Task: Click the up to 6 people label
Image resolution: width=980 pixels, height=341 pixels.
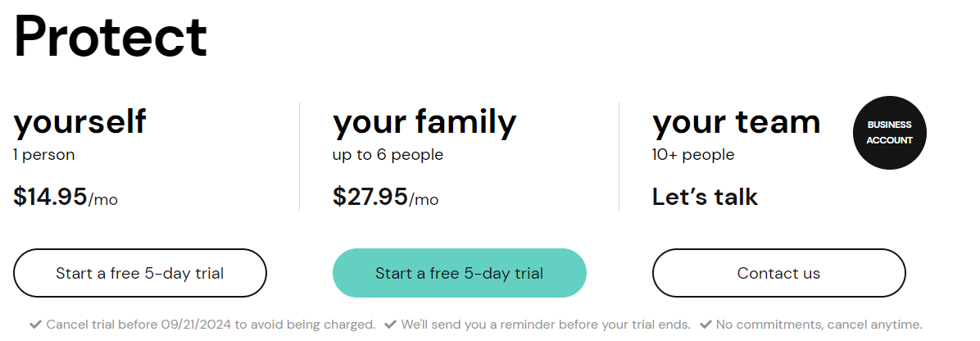Action: (388, 155)
